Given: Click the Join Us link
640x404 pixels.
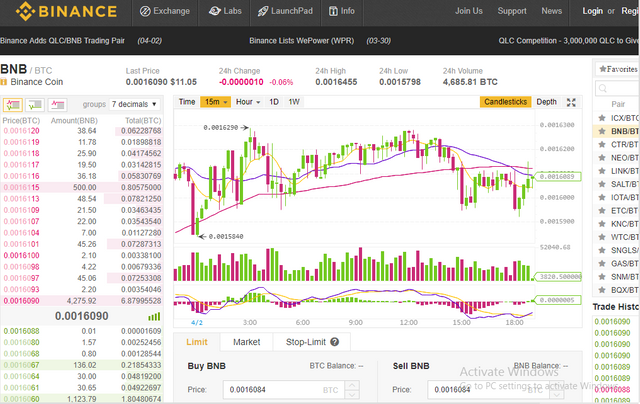Looking at the screenshot, I should (x=469, y=11).
